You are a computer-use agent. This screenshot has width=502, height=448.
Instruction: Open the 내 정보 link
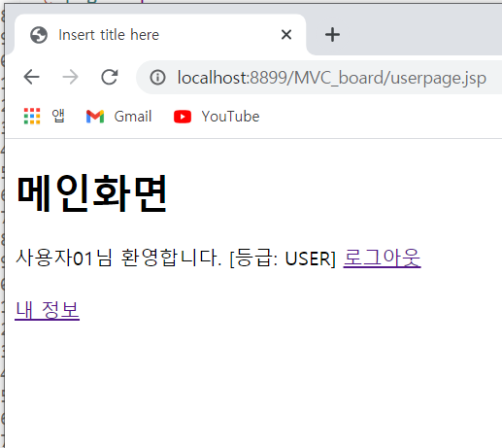coord(48,310)
